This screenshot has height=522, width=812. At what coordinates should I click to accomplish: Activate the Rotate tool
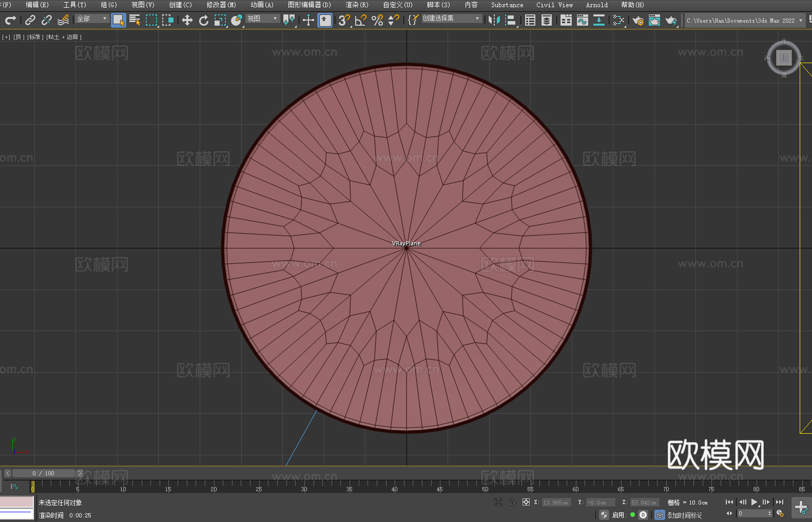pos(203,20)
